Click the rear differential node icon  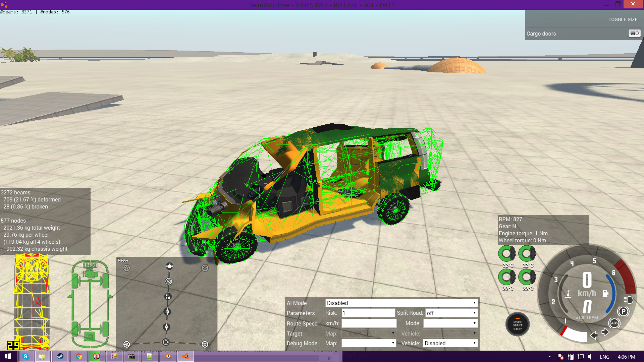(166, 342)
